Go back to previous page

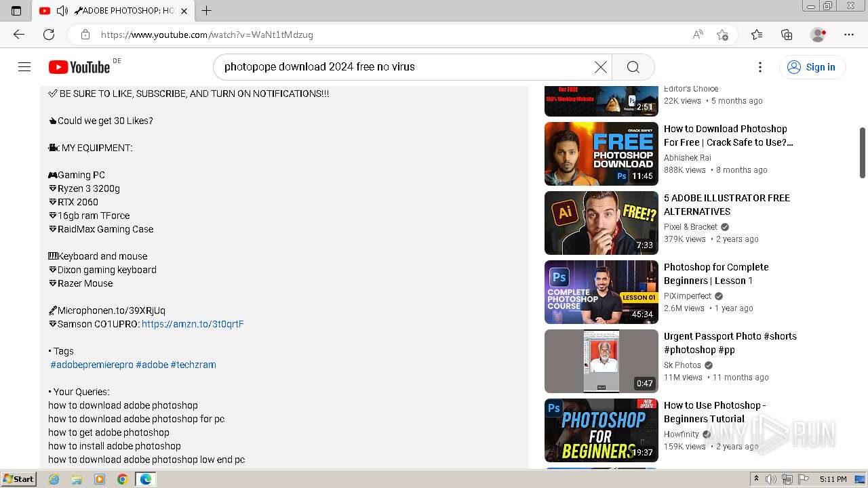pos(19,34)
